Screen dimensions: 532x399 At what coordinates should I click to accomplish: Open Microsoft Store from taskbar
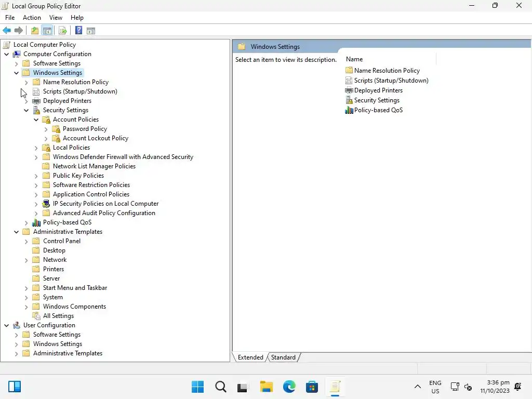pyautogui.click(x=312, y=387)
